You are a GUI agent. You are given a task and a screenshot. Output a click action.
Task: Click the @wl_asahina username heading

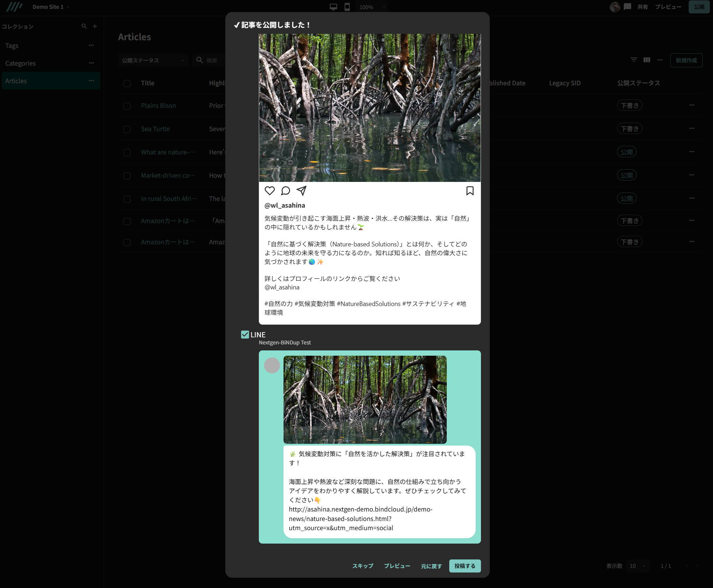(285, 205)
